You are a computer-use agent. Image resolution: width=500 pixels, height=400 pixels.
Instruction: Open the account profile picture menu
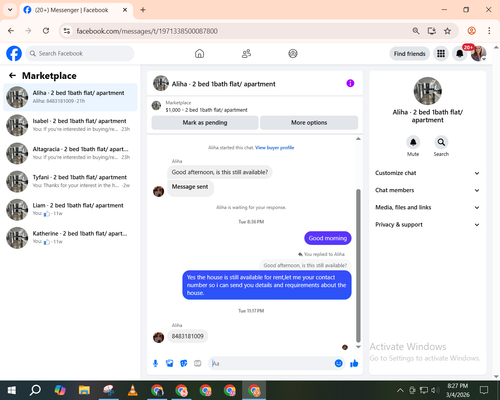tap(478, 53)
